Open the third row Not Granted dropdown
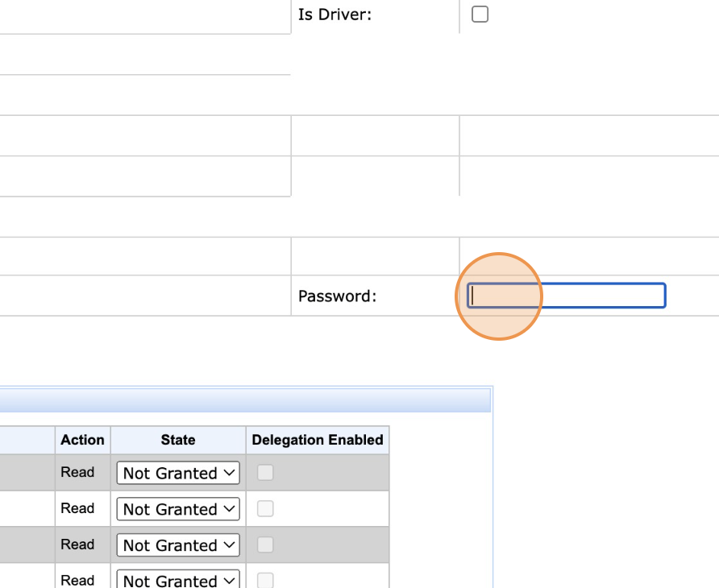This screenshot has width=719, height=588. coord(178,545)
